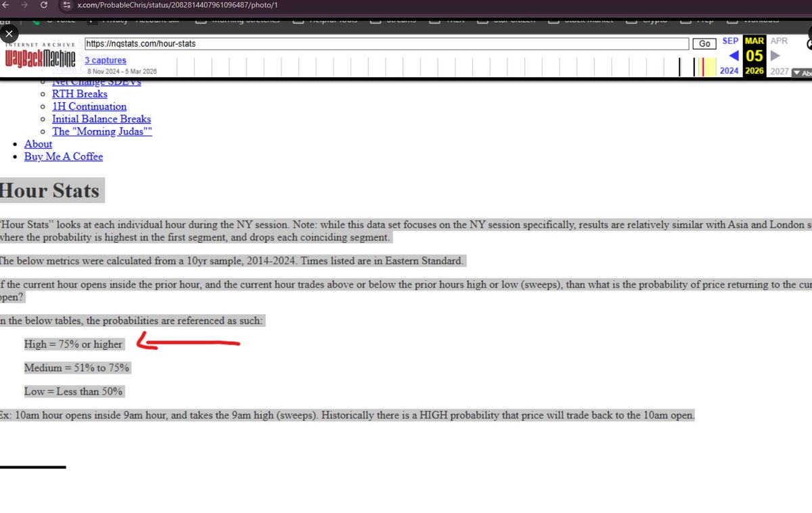This screenshot has height=513, width=812.
Task: Select 'In the below tables, the probabilities' line
Action: [x=133, y=321]
